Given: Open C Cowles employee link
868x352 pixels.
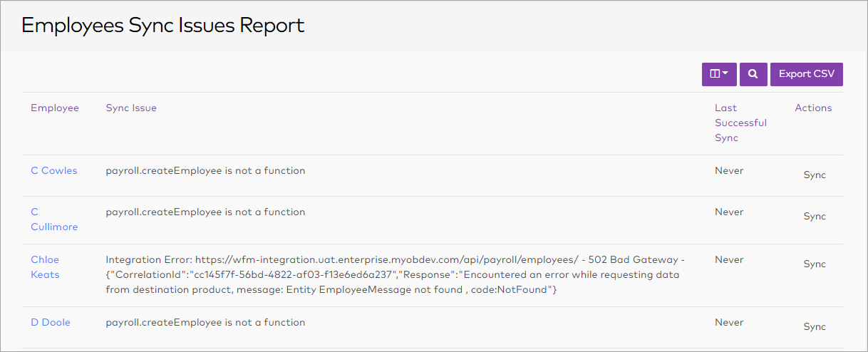Looking at the screenshot, I should click(54, 171).
